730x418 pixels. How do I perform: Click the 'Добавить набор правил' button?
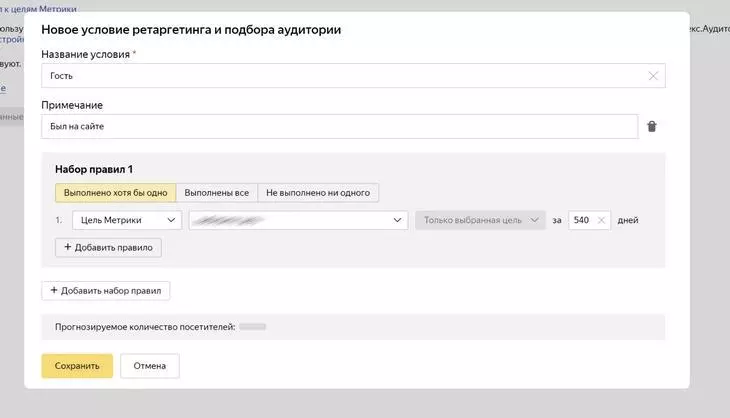(x=106, y=290)
